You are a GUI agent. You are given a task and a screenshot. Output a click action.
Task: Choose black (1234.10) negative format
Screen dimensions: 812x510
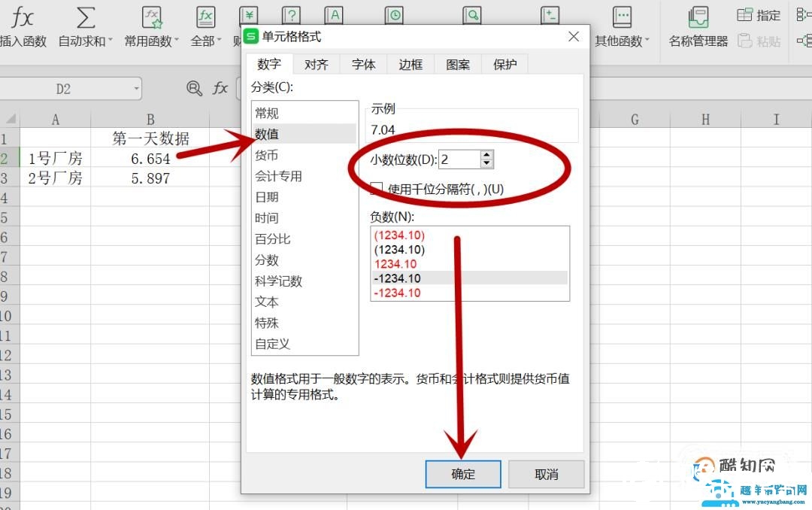[x=470, y=250]
